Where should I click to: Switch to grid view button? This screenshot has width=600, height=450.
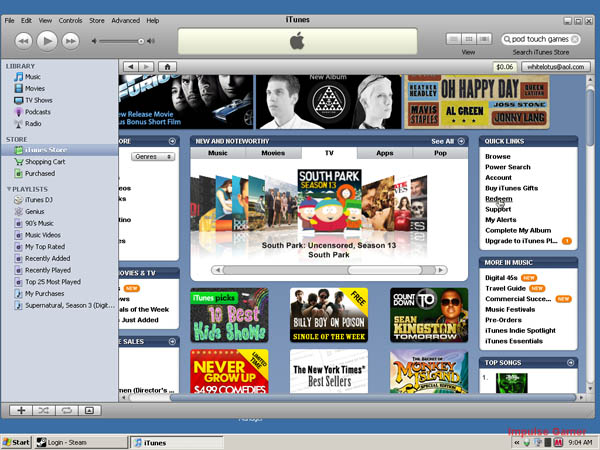[469, 39]
